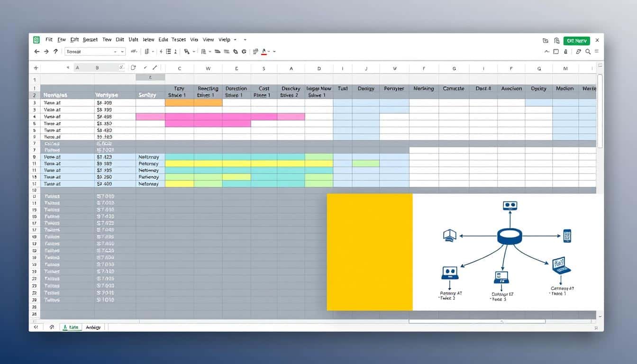Switch to the second sheet tab 'Ardsigr'
The height and width of the screenshot is (364, 637).
(94, 327)
